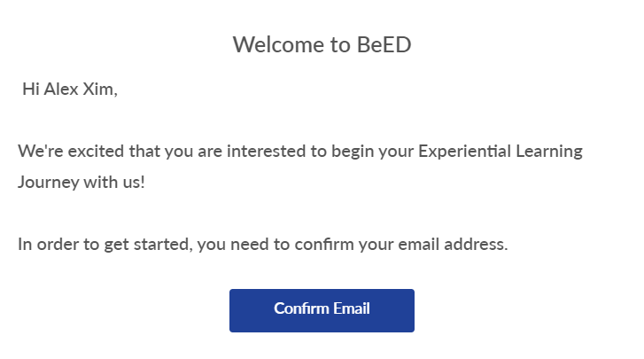Click the "Welcome to BeED" heading
644x359 pixels.
pos(322,44)
